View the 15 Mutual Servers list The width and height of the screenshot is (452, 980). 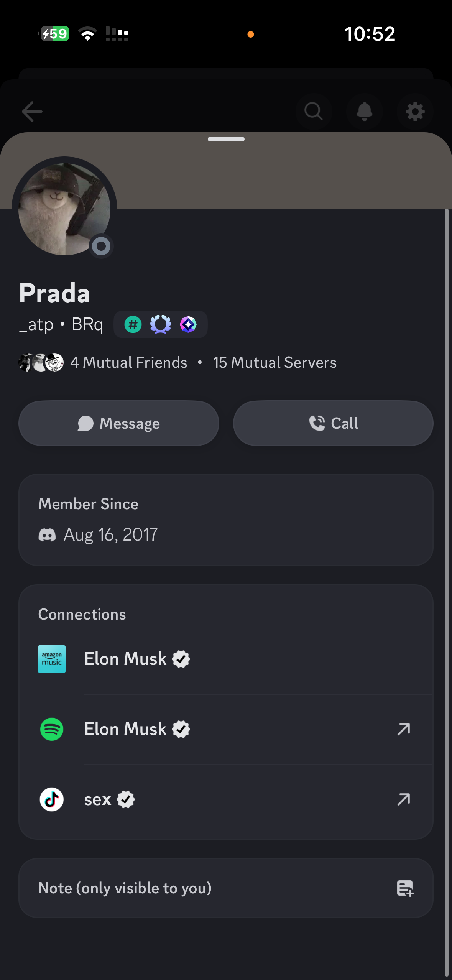tap(274, 363)
